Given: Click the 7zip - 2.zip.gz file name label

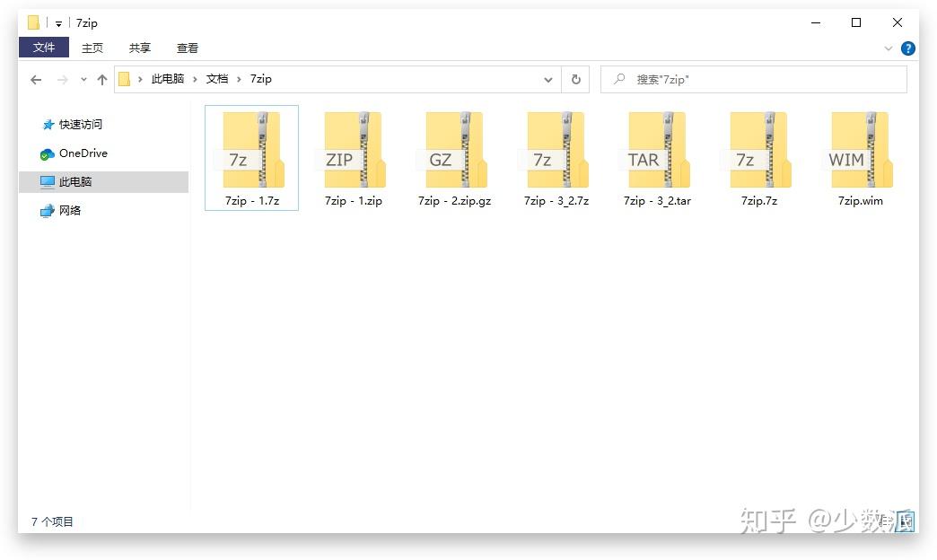Looking at the screenshot, I should click(455, 201).
